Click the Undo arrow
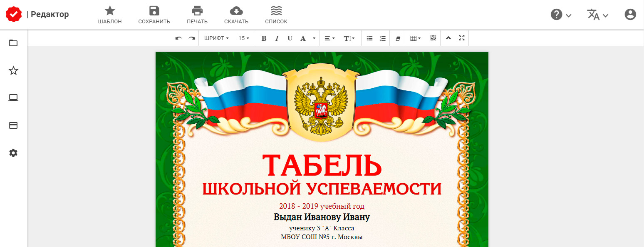Screen dimensions: 644x247 178,38
